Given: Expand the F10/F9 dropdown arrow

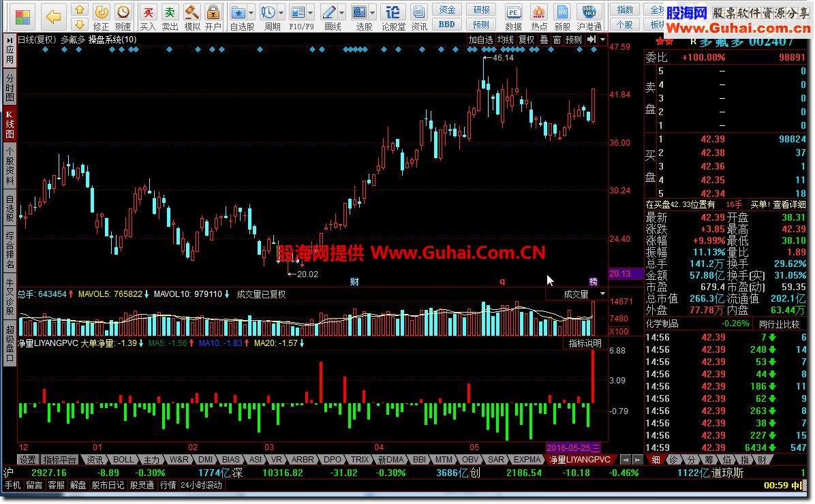Looking at the screenshot, I should [310, 12].
